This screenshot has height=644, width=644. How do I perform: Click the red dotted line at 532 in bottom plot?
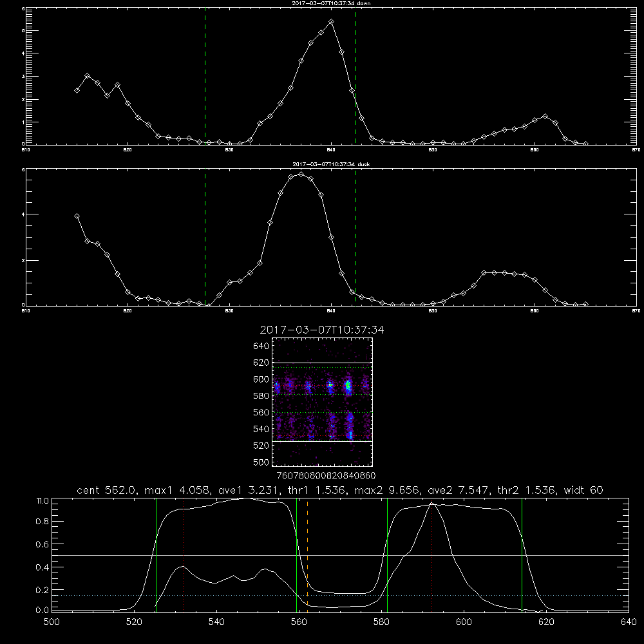coord(184,555)
